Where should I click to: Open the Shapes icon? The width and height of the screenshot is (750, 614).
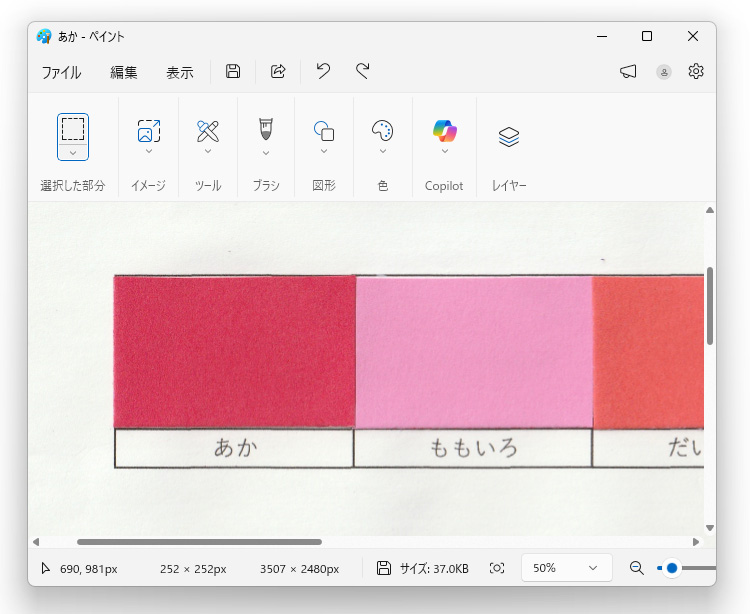pyautogui.click(x=324, y=131)
